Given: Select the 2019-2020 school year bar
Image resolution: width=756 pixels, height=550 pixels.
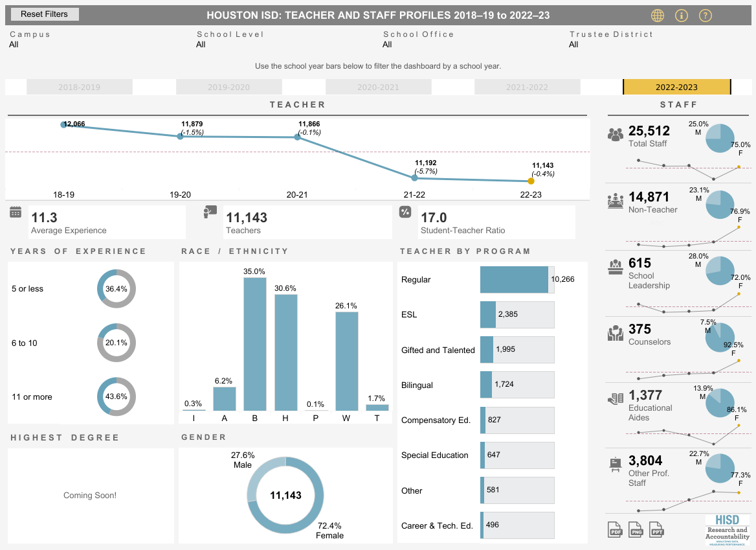Looking at the screenshot, I should pos(229,87).
